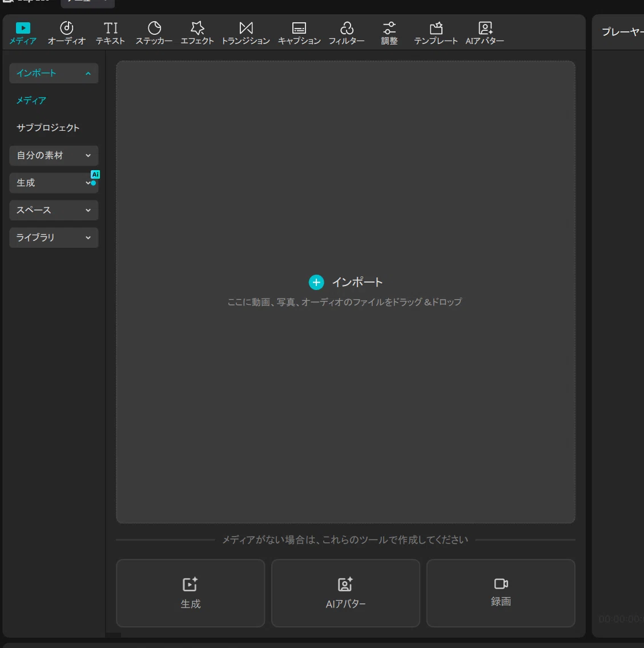Expand the ライブラリ section

pyautogui.click(x=54, y=238)
